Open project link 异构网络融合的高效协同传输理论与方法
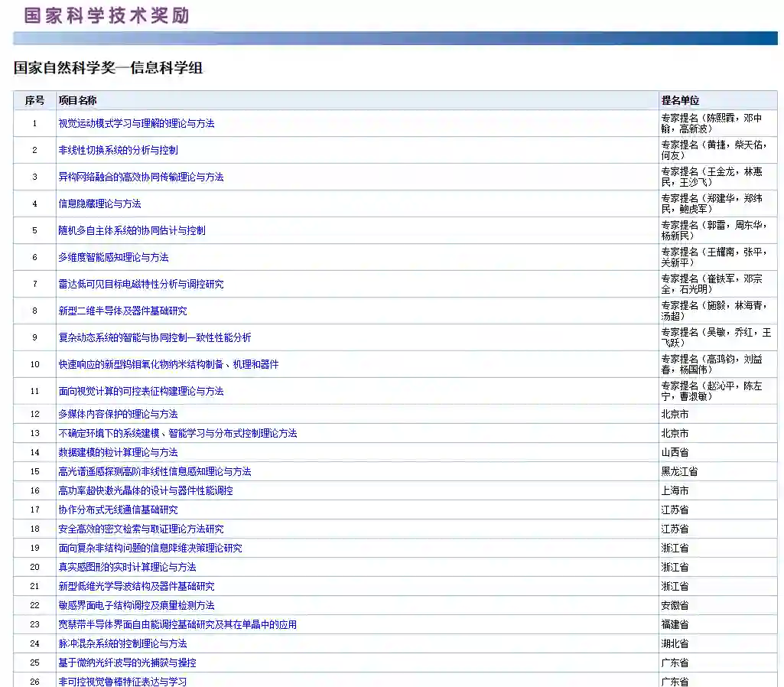Screen dimensions: 784x687 click(x=141, y=177)
